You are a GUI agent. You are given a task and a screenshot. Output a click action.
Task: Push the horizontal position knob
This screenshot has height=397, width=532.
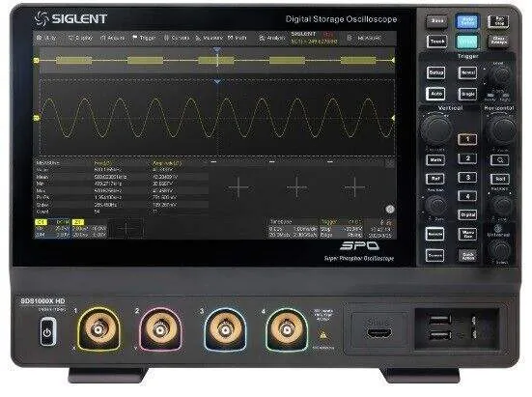tap(501, 205)
